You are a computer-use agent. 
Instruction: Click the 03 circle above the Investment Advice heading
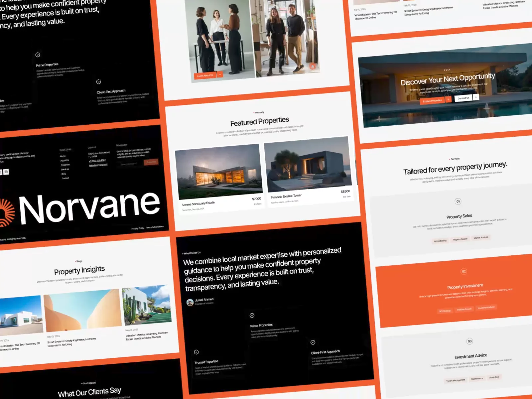click(469, 341)
